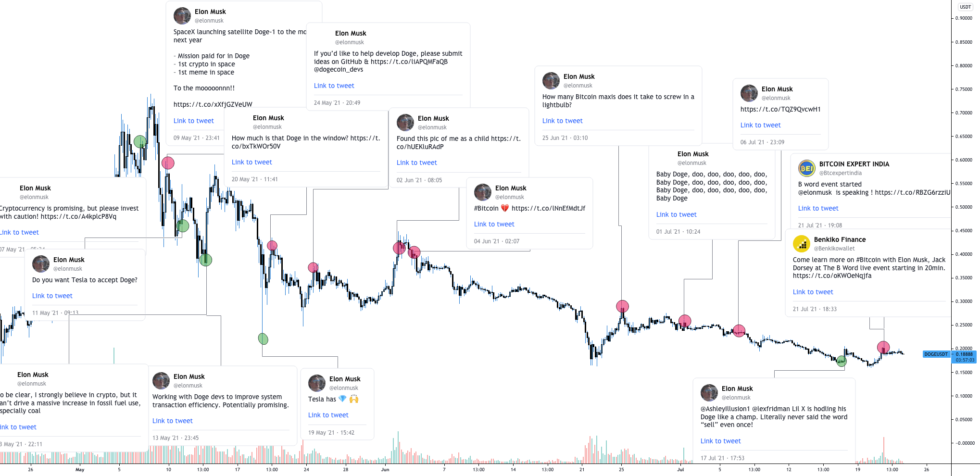Open "Link to tweet" under the Benkiko Finance B Word announcement
Viewport: 980px width, 476px height.
pyautogui.click(x=813, y=292)
